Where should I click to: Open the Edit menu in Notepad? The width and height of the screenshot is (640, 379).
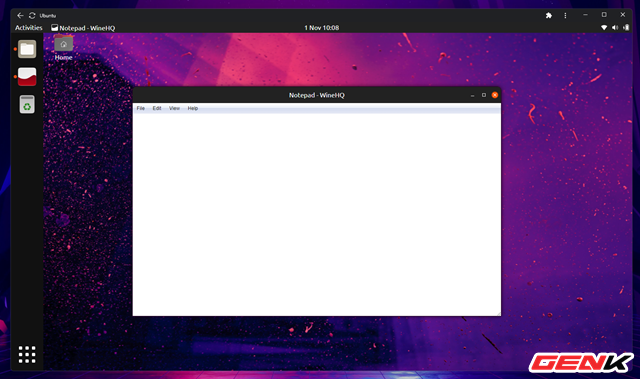(157, 108)
